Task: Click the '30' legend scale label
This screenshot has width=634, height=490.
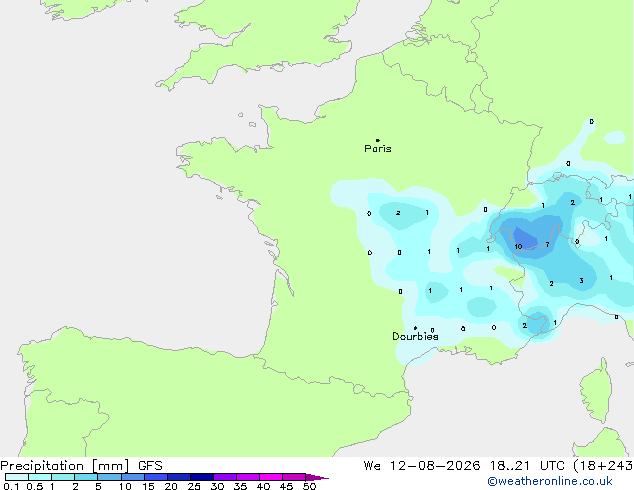Action: tap(217, 486)
